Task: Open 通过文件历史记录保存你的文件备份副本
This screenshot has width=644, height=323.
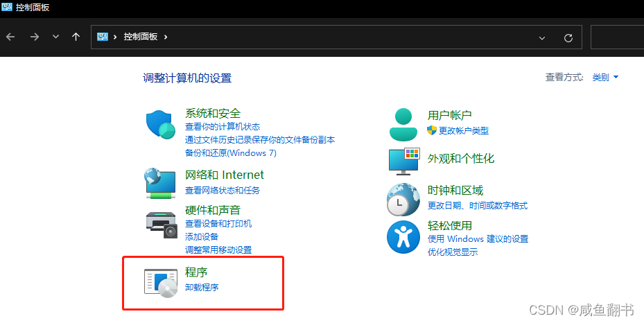Action: pyautogui.click(x=260, y=140)
